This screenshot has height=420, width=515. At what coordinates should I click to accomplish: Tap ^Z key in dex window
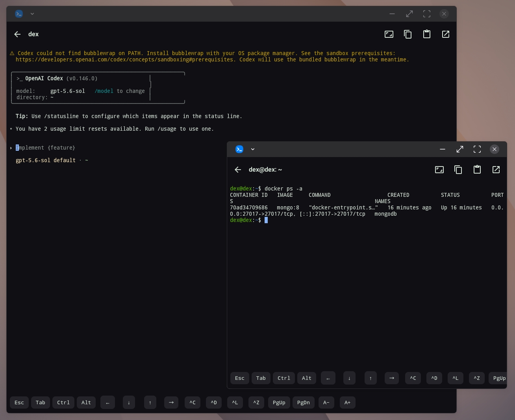[x=256, y=403]
